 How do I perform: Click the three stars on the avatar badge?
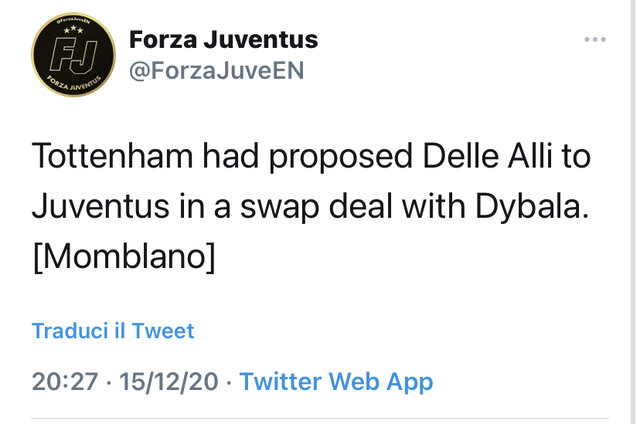click(73, 29)
